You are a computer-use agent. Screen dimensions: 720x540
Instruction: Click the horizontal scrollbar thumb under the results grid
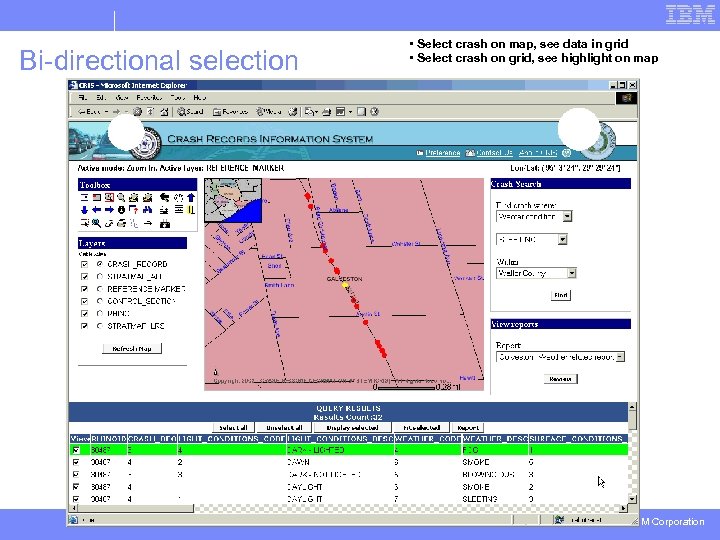tap(135, 508)
